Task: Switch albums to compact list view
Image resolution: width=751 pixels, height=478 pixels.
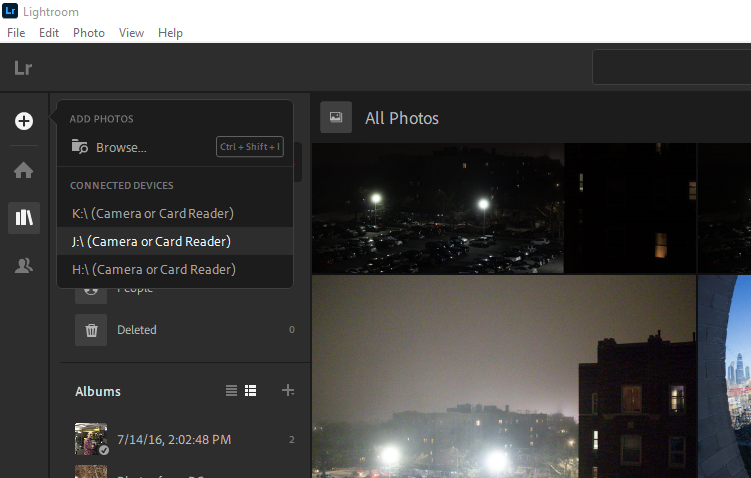Action: click(x=232, y=390)
